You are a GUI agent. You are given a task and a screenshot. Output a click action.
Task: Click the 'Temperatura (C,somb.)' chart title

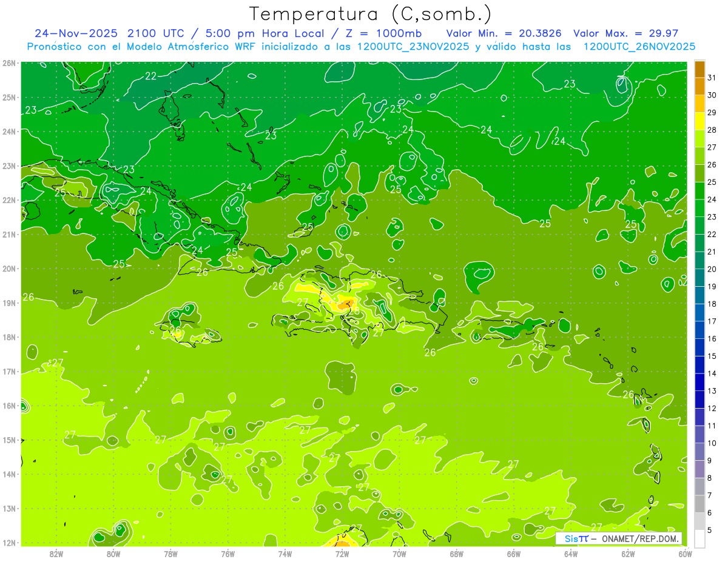click(x=371, y=15)
